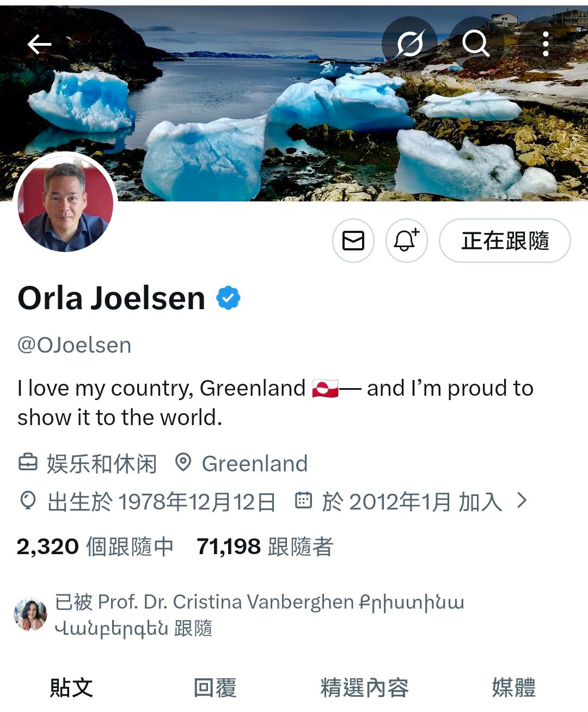Viewport: 588px width, 712px height.
Task: Tap the blue verified badge
Action: [228, 298]
